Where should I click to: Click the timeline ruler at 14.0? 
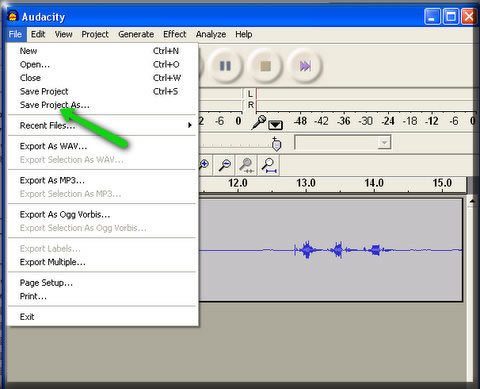(x=374, y=183)
